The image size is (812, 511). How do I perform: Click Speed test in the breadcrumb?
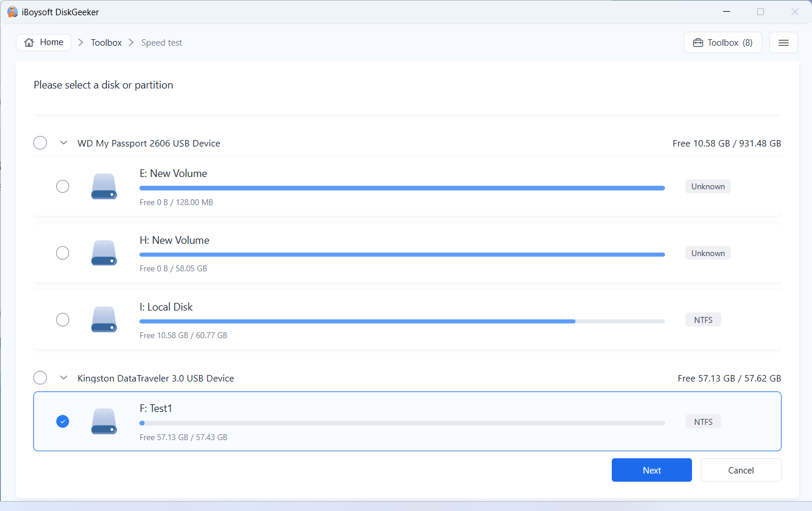pyautogui.click(x=162, y=43)
